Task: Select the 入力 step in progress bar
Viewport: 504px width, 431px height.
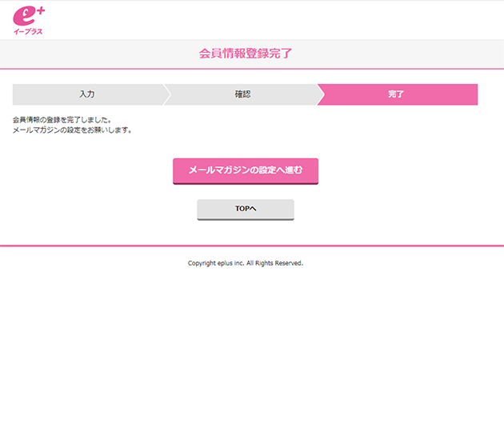Action: [x=86, y=94]
